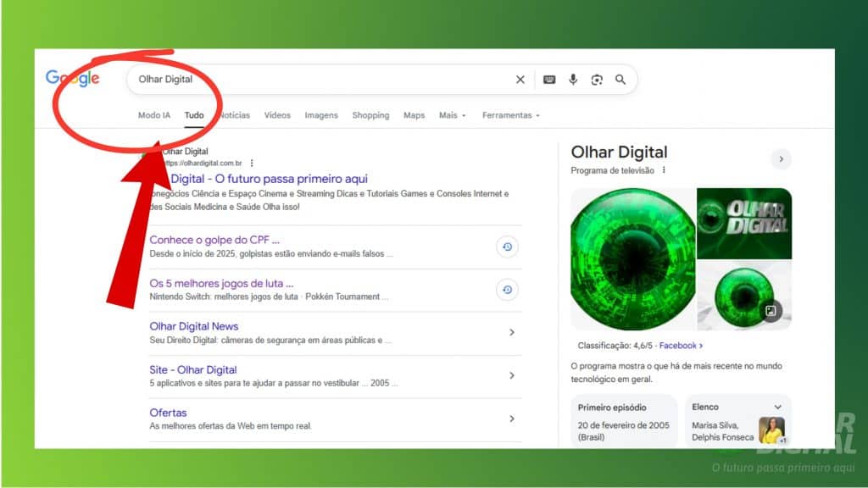Click history icon beside jogos de luta result
The height and width of the screenshot is (488, 868).
click(x=507, y=290)
